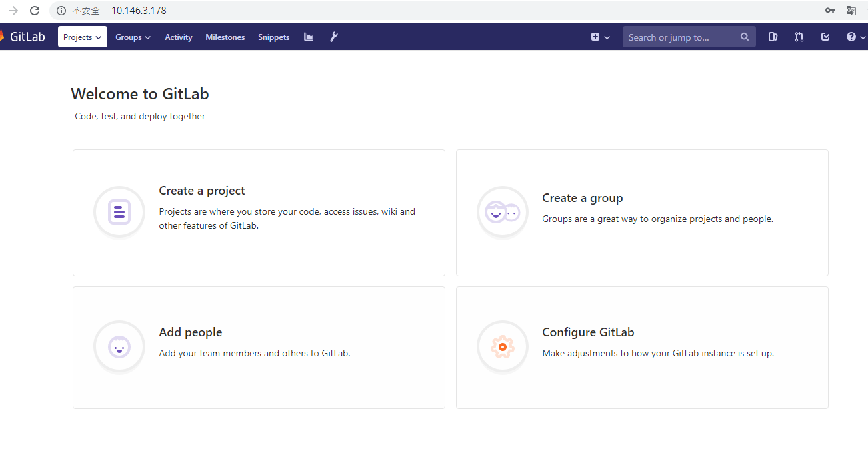Open the Projects dropdown menu
Screen dimensions: 868x461
[83, 37]
